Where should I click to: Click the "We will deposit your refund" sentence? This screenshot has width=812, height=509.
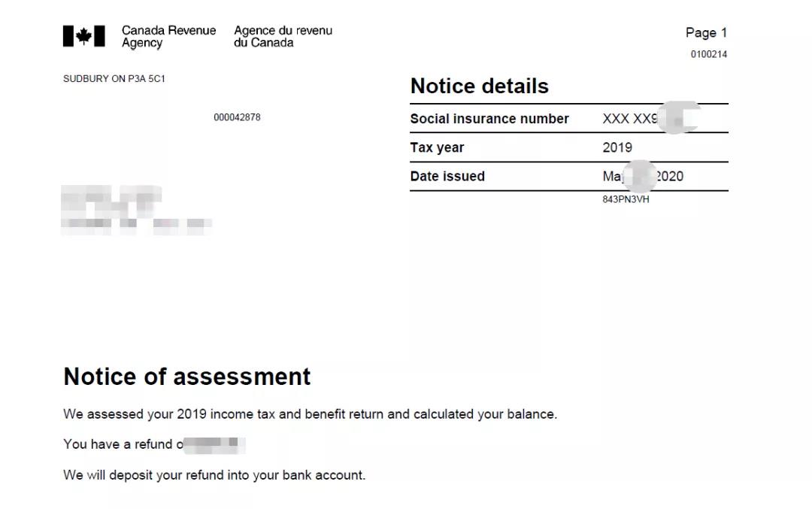point(214,475)
